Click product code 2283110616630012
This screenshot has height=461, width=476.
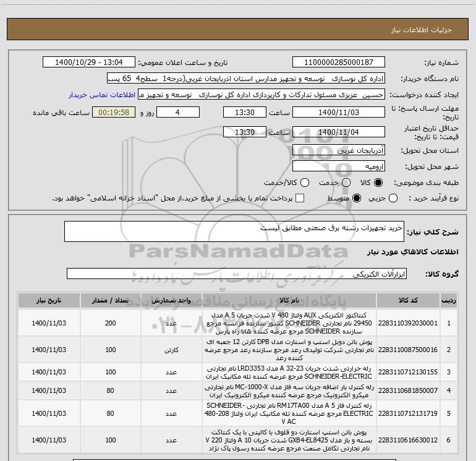(x=408, y=440)
